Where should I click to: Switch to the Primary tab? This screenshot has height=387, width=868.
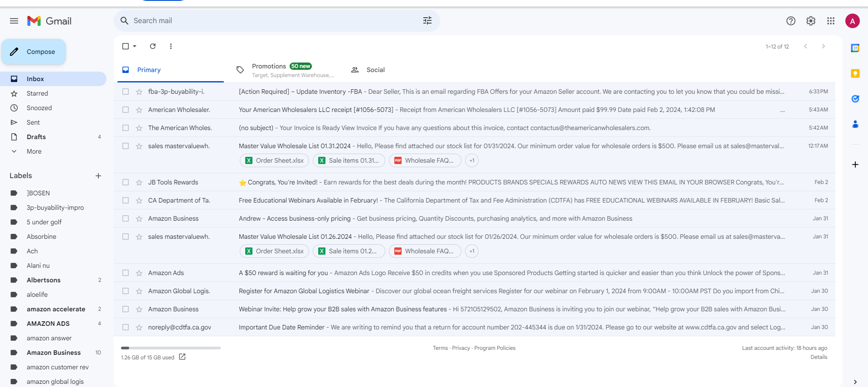(x=170, y=70)
